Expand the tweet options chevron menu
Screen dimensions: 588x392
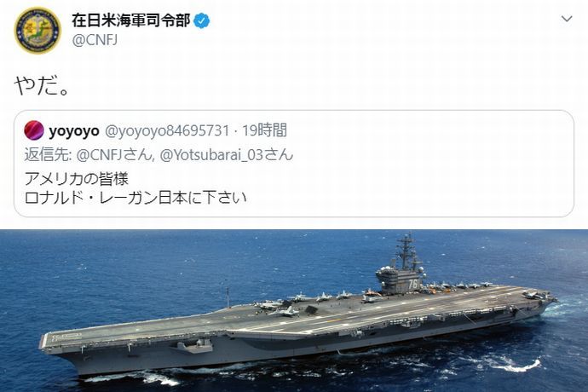pyautogui.click(x=566, y=19)
